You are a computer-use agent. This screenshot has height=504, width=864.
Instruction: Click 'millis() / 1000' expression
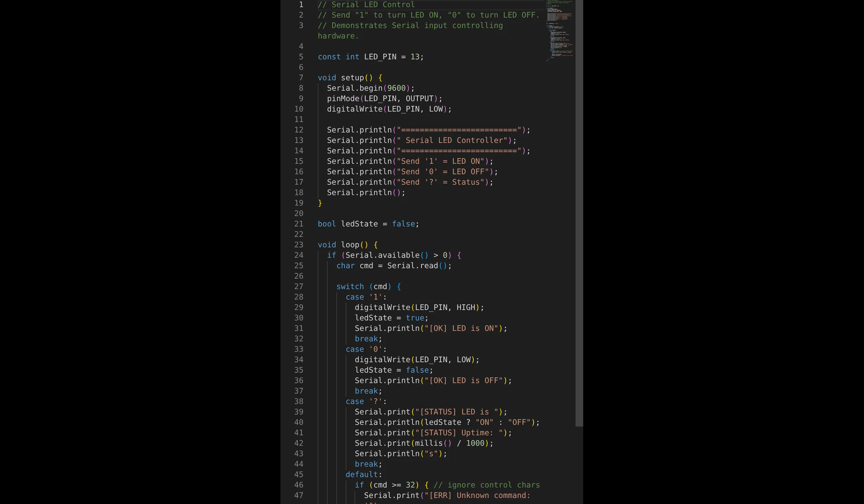tap(450, 443)
